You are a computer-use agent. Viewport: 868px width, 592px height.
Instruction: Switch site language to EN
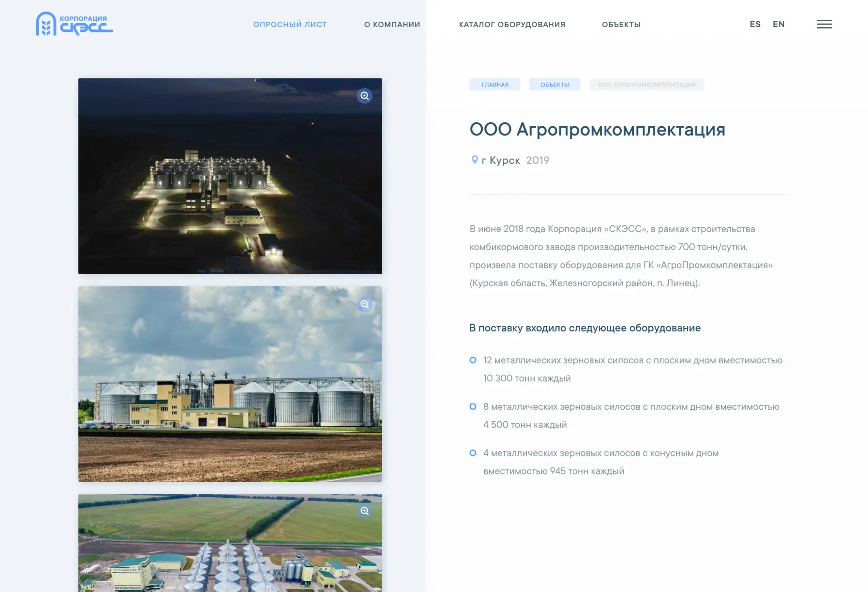tap(778, 24)
